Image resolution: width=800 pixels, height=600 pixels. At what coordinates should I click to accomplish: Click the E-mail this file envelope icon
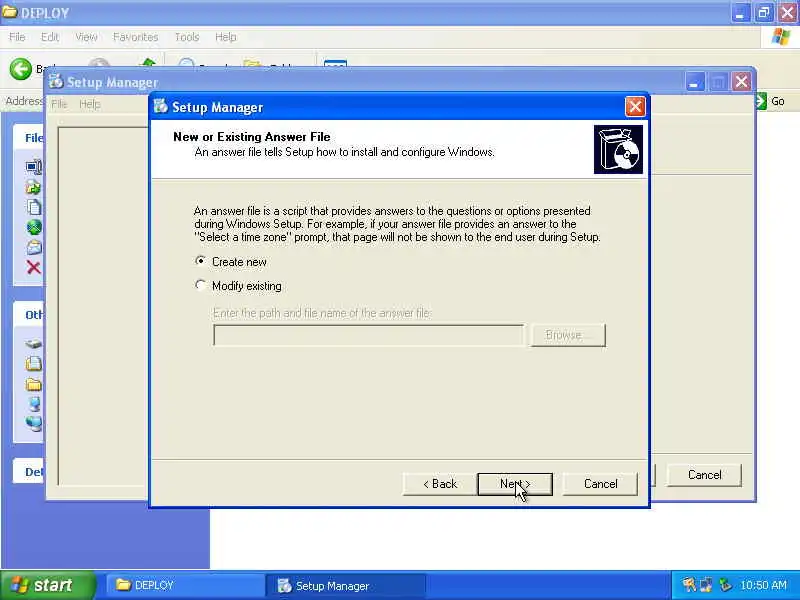pyautogui.click(x=34, y=247)
